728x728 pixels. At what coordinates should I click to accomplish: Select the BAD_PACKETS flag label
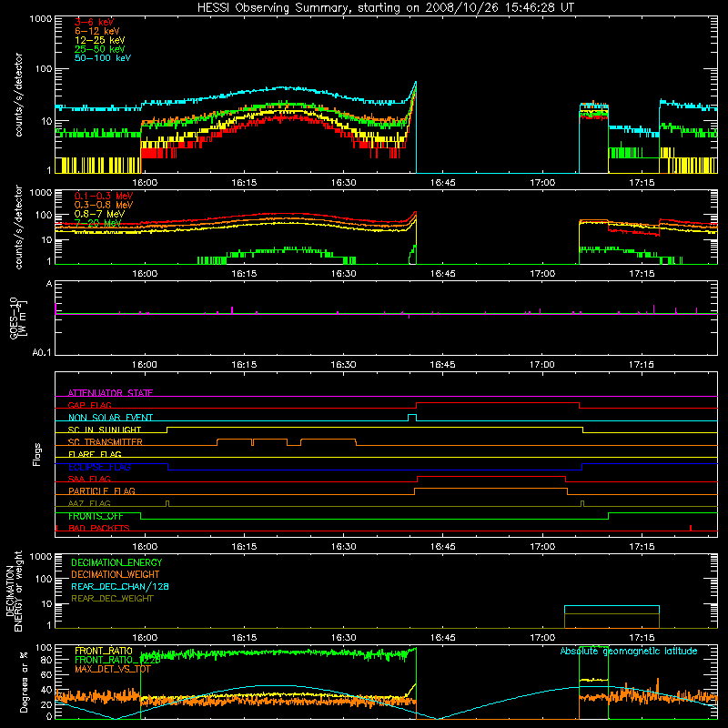tap(99, 528)
